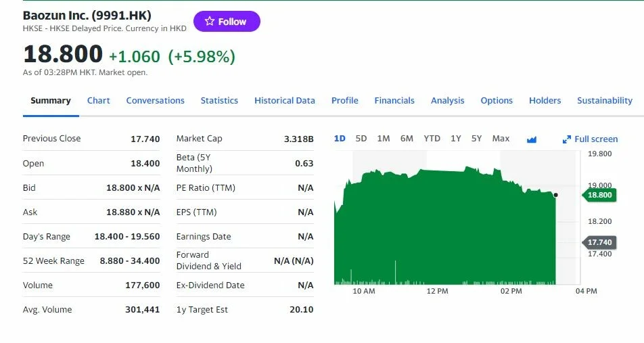Click the EPS (TTM) label
Screen dimensions: 644x343
(196, 212)
